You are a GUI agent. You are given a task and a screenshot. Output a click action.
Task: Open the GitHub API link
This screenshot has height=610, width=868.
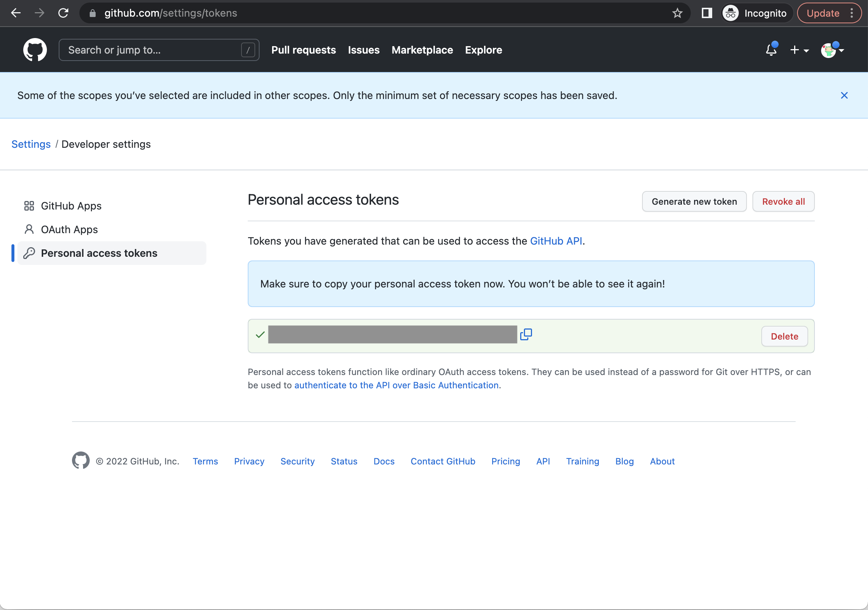(x=556, y=241)
